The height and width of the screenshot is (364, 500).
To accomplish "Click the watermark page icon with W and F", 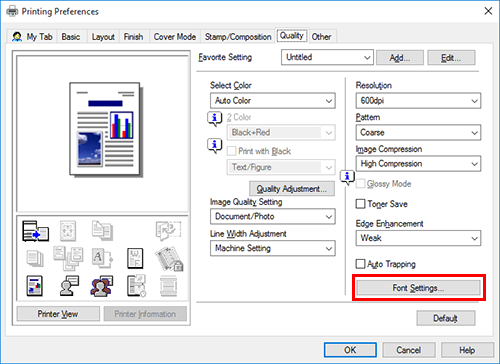I will [135, 258].
